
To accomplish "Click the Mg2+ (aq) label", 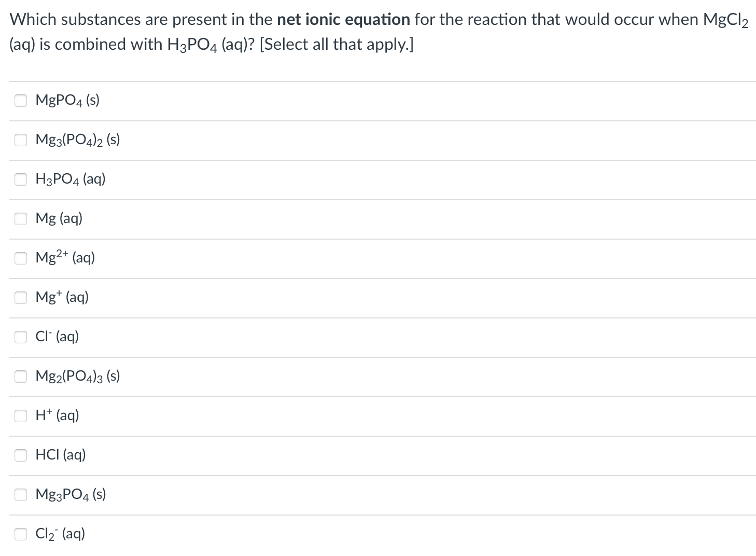I will click(65, 258).
